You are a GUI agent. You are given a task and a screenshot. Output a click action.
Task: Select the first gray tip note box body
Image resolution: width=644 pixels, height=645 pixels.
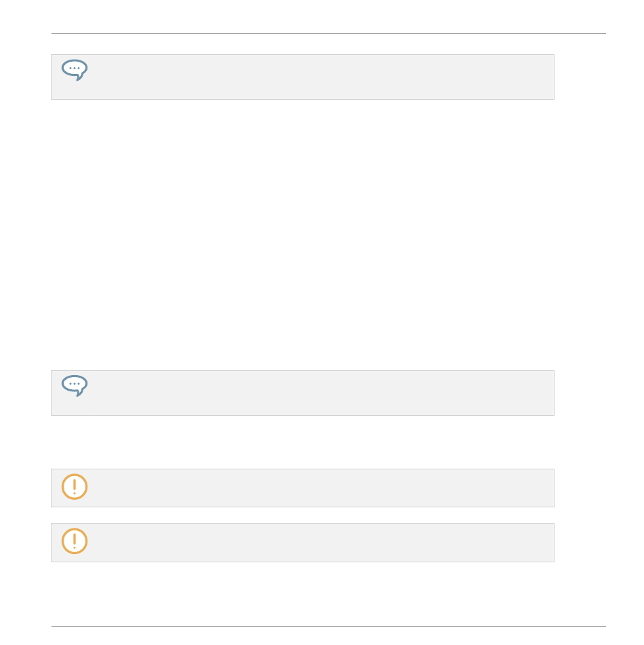click(302, 77)
